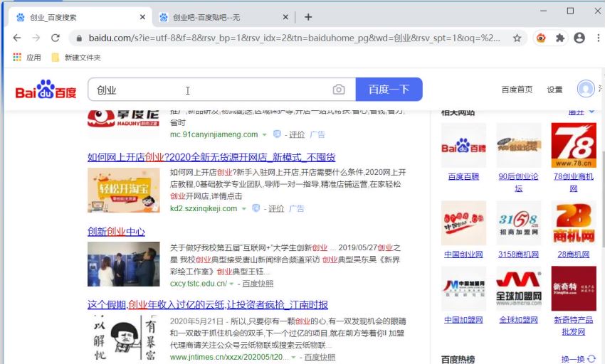Click the 3158商机网 site logo
Viewport: 605px width, 364px height.
pyautogui.click(x=519, y=223)
